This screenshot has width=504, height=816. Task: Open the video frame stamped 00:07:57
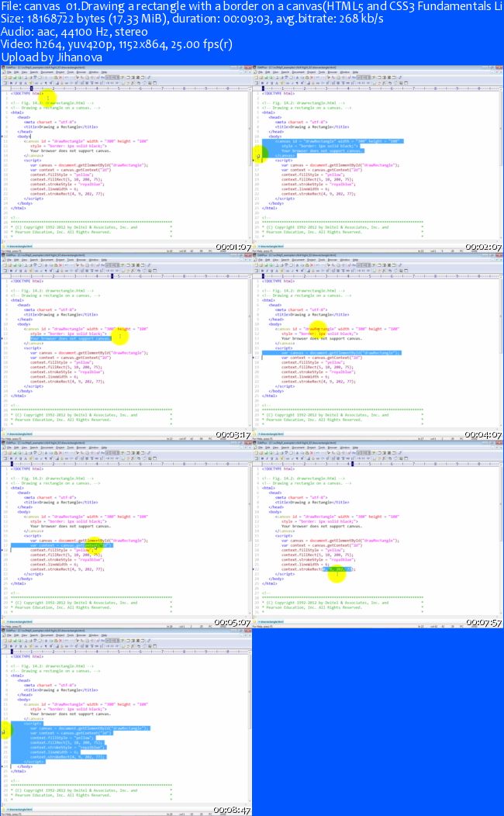click(x=378, y=534)
